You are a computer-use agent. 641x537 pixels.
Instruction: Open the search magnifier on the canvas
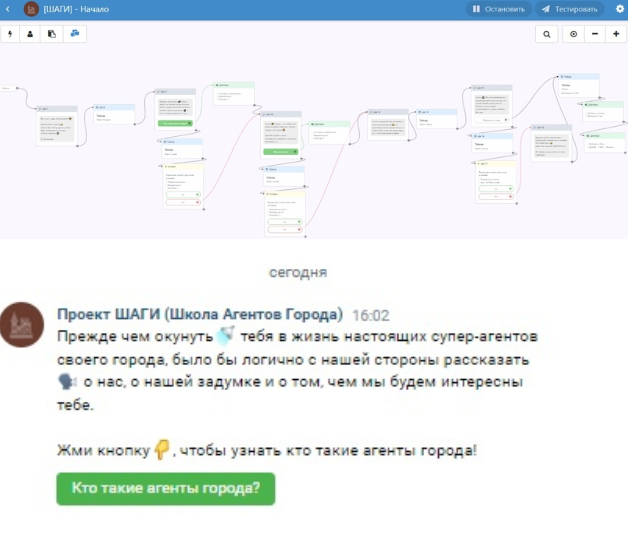coord(547,34)
